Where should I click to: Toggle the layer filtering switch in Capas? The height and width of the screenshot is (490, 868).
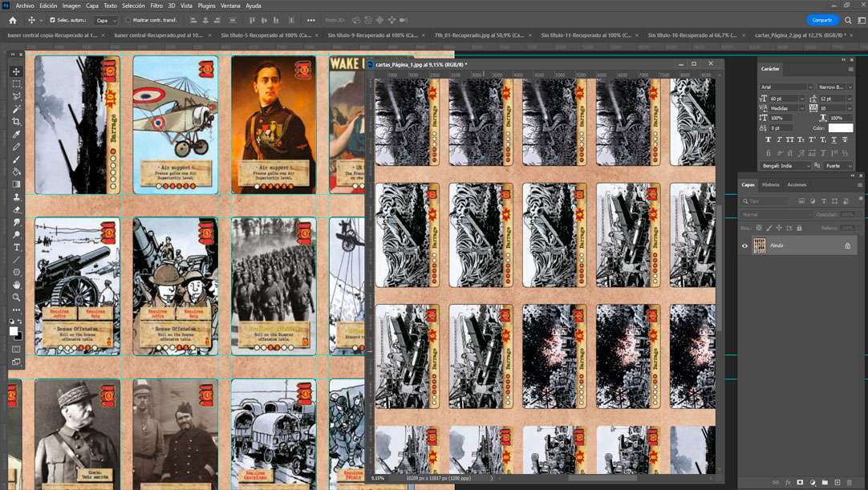861,199
